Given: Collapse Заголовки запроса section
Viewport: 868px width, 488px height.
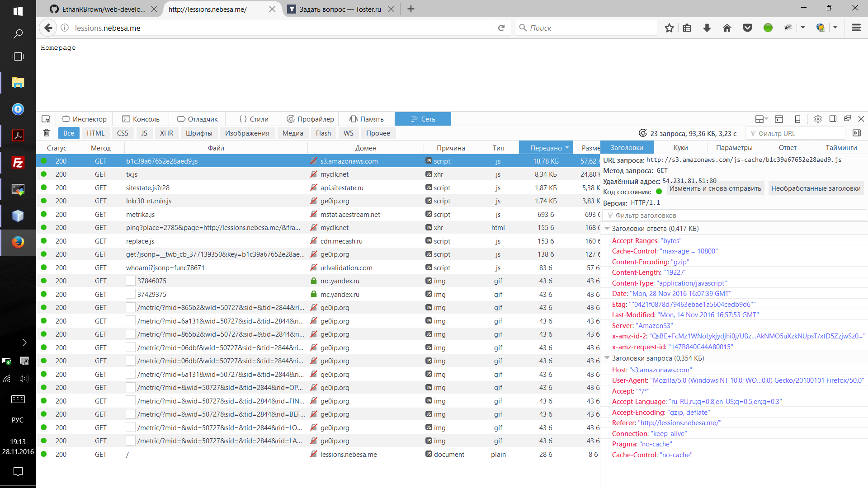Looking at the screenshot, I should click(x=607, y=358).
